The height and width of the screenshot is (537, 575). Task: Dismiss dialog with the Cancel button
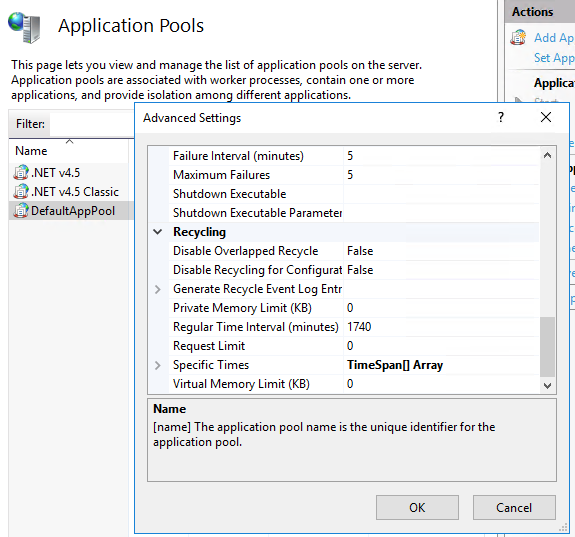(514, 507)
